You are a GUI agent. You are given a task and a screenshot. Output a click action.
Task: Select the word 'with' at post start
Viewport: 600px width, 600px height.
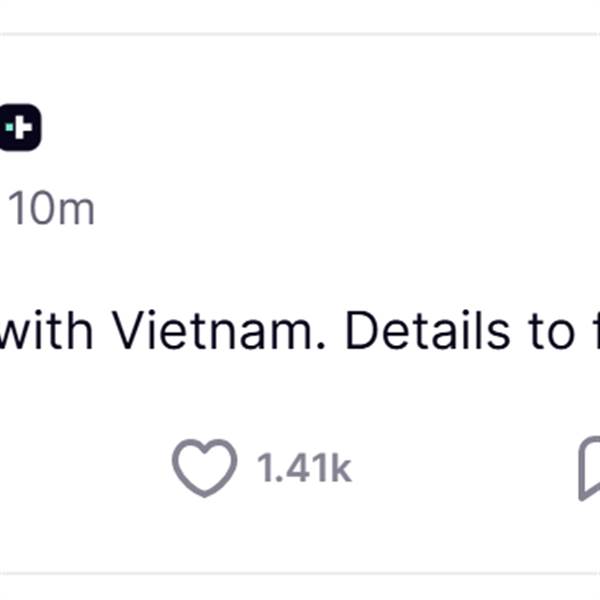point(46,330)
